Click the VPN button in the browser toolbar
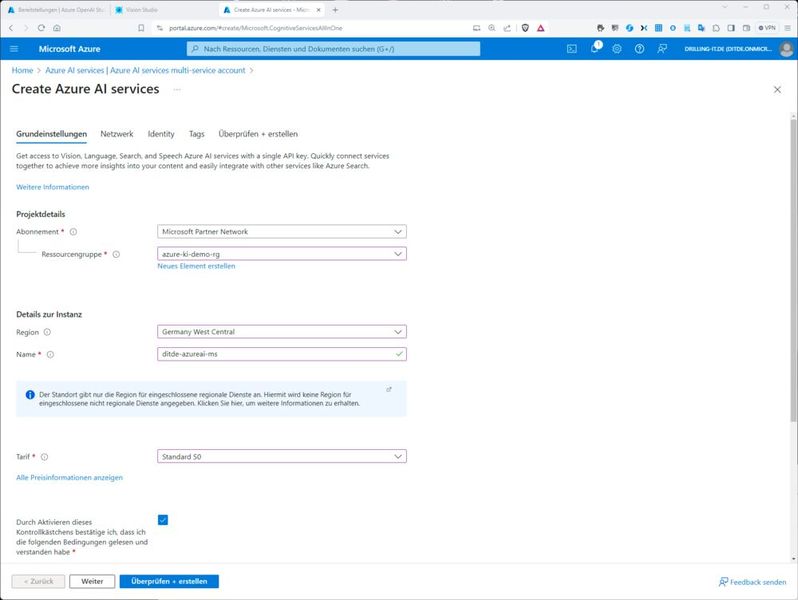Image resolution: width=798 pixels, height=600 pixels. (767, 28)
